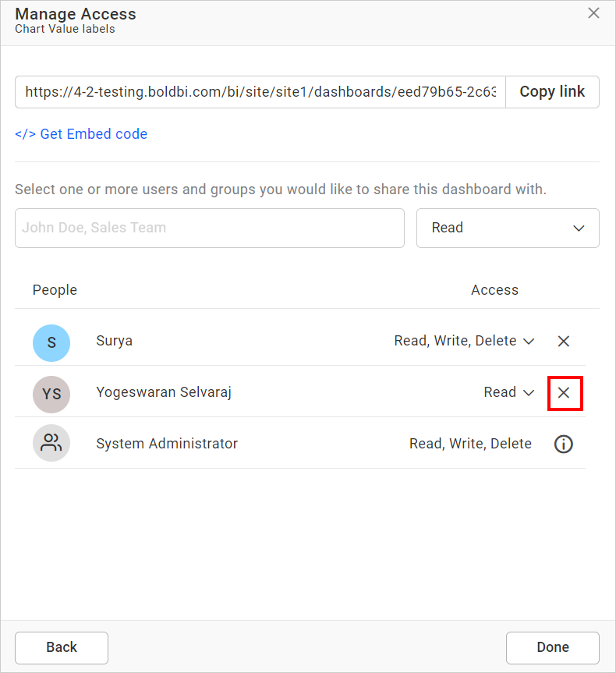Screen dimensions: 616x673
Task: Click the dashboard URL field
Action: tap(260, 91)
